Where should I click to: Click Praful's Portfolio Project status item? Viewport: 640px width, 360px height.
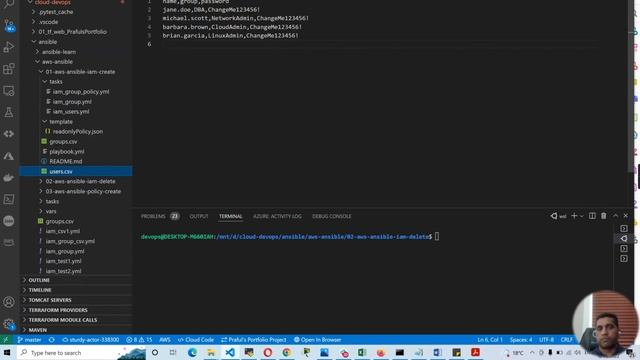(254, 340)
